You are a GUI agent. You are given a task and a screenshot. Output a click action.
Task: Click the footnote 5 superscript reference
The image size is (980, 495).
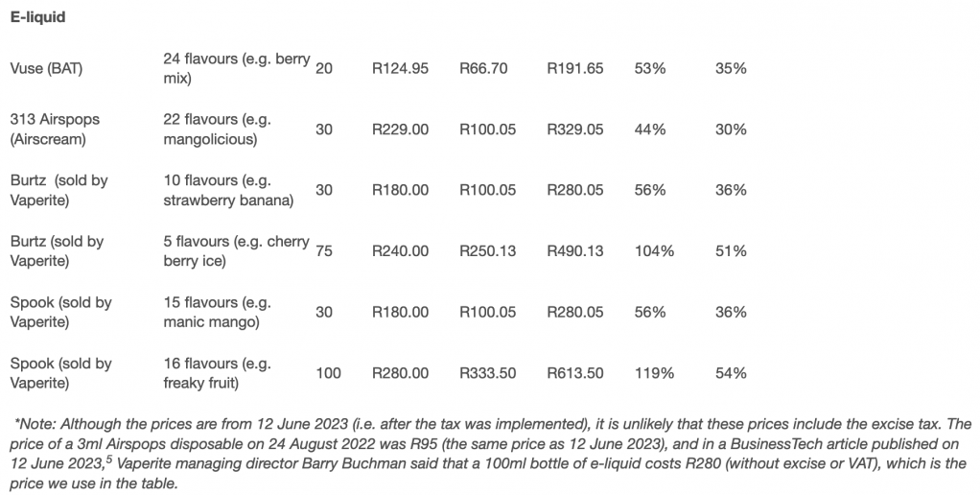tap(108, 460)
